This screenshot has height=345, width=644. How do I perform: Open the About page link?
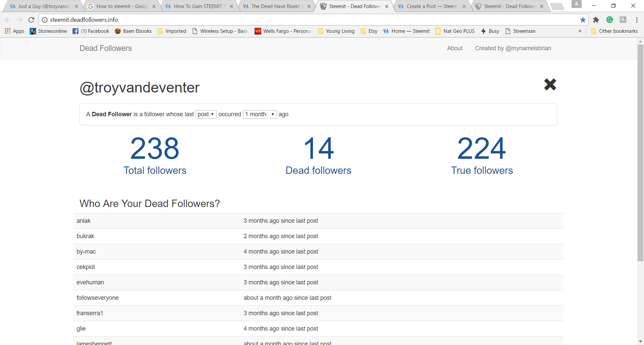pyautogui.click(x=455, y=48)
